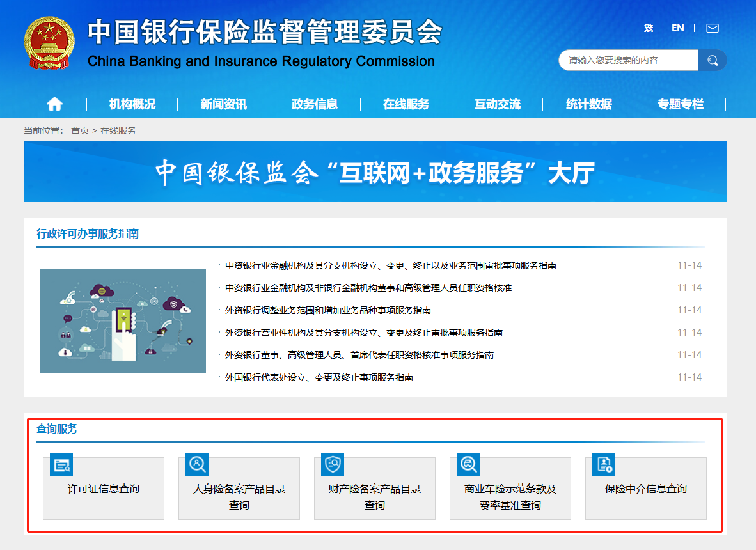Open 外国银行代表处设立 guide link

pyautogui.click(x=319, y=377)
